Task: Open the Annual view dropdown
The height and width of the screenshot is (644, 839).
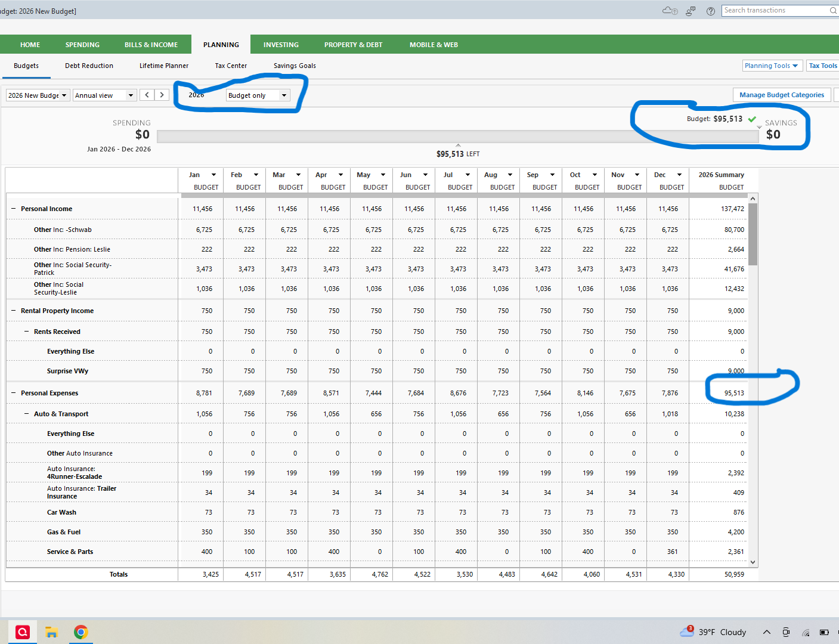Action: (104, 95)
